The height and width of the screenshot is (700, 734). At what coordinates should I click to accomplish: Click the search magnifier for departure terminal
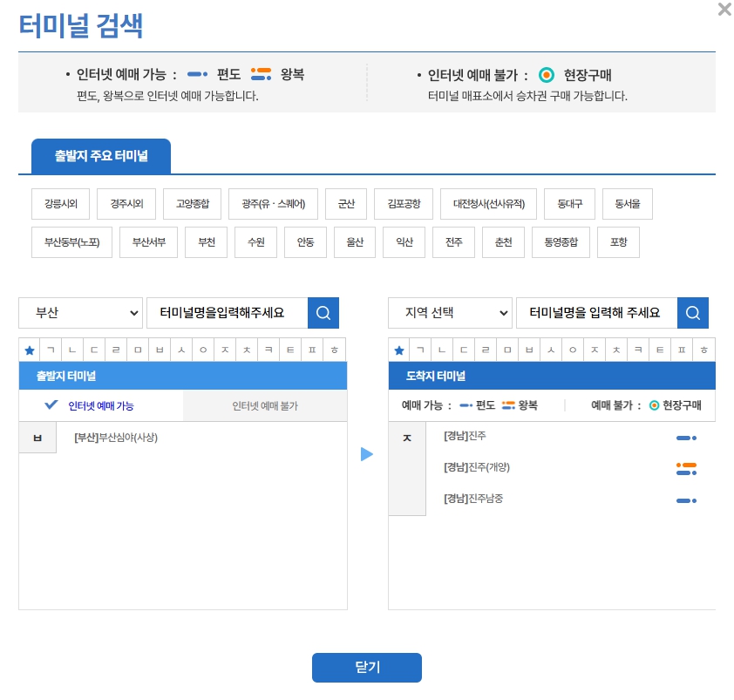(323, 312)
